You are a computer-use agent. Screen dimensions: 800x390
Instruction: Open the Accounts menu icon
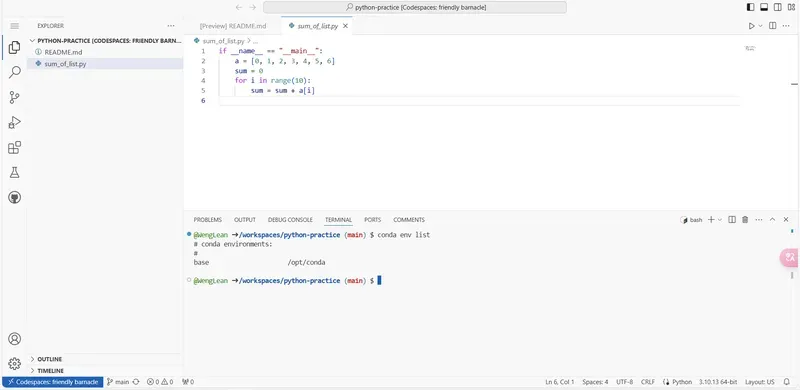(14, 339)
